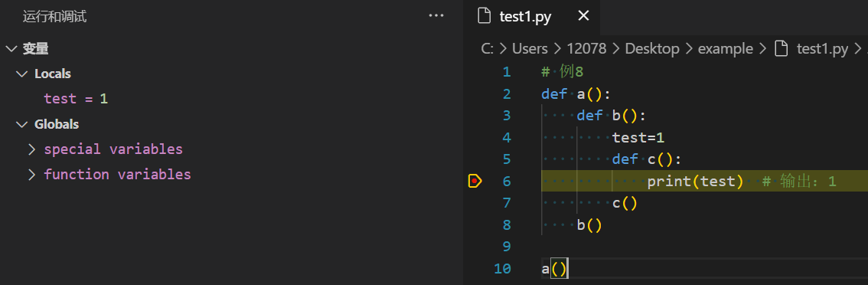The width and height of the screenshot is (868, 285).
Task: Expand special variables chevron
Action: [x=32, y=149]
